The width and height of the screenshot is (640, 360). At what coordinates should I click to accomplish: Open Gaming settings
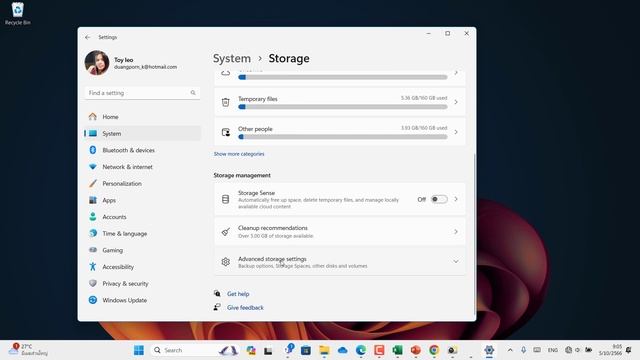click(x=142, y=250)
